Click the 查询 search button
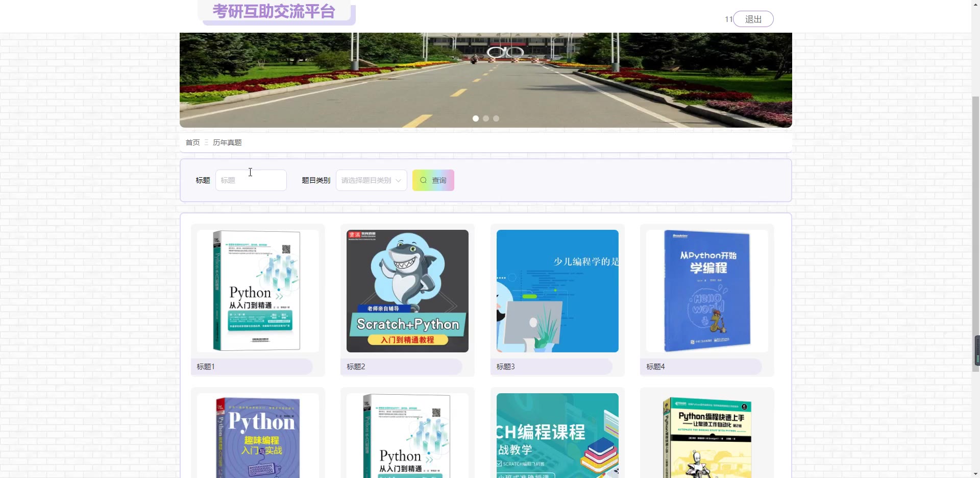This screenshot has height=478, width=980. pos(433,180)
